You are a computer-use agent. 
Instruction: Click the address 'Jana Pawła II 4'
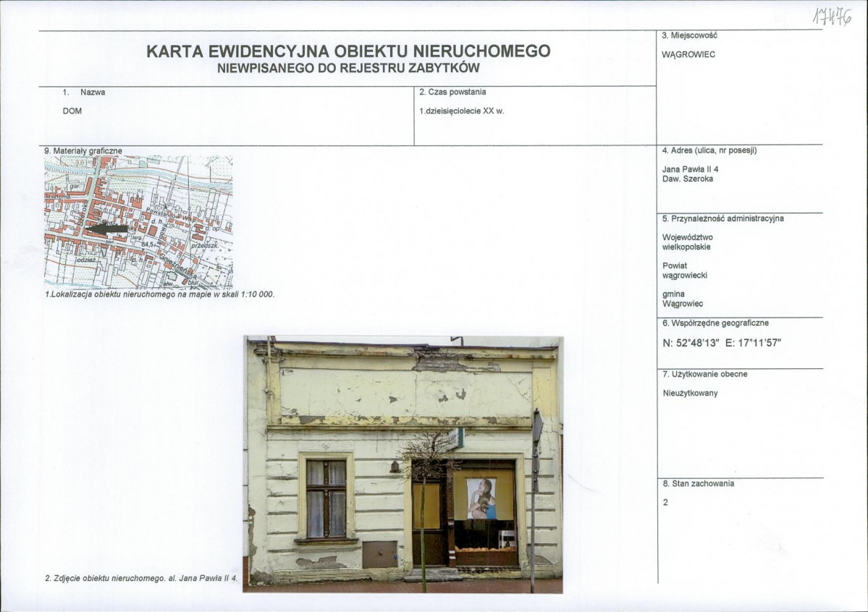pyautogui.click(x=690, y=169)
